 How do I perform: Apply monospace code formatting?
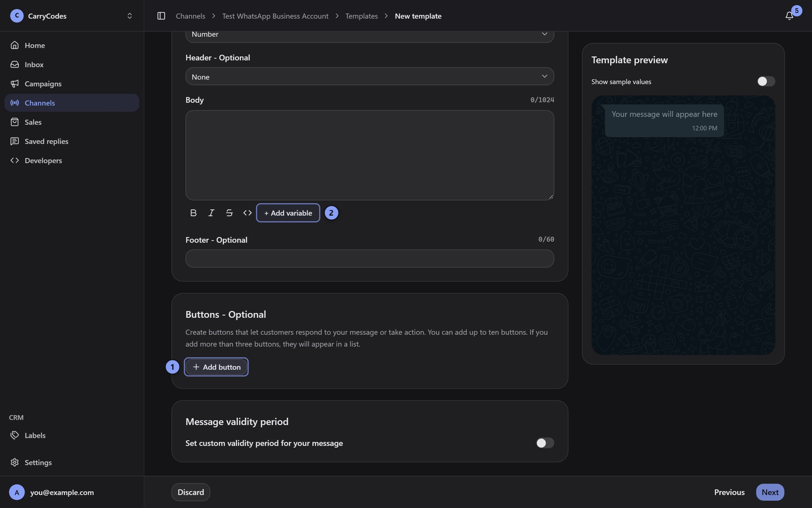tap(247, 213)
